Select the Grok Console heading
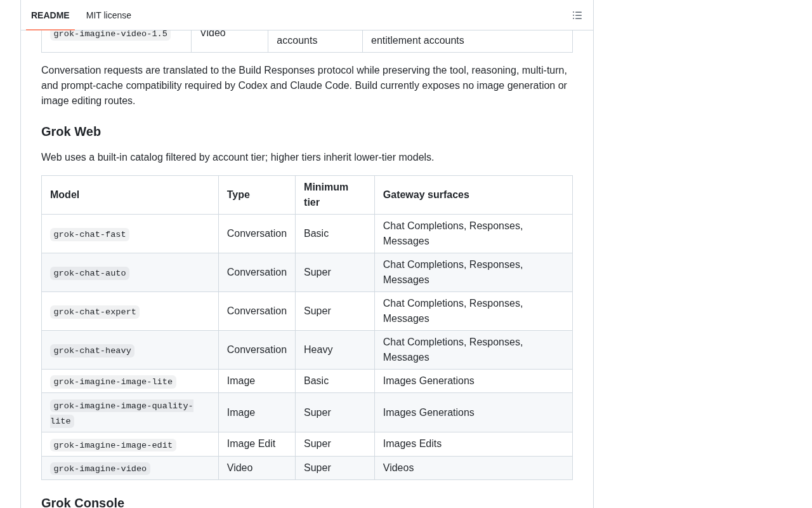 coord(82,502)
